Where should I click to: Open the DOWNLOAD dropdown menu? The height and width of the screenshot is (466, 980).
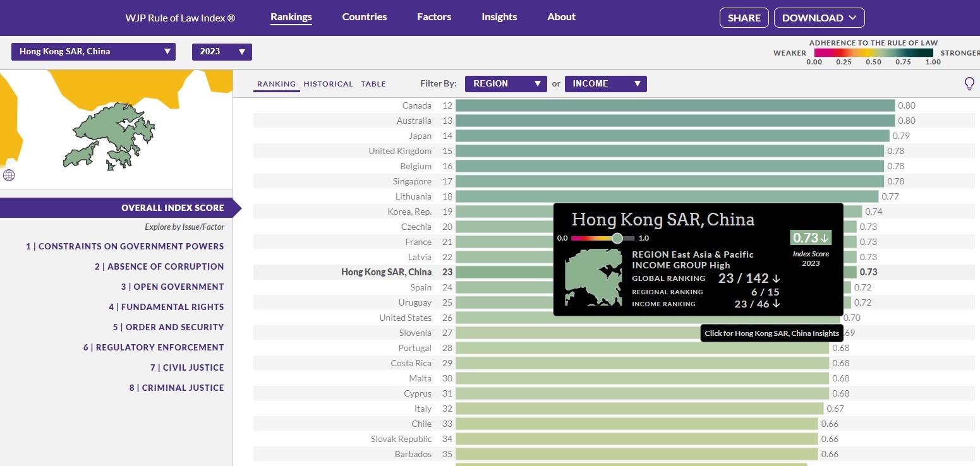pos(819,18)
